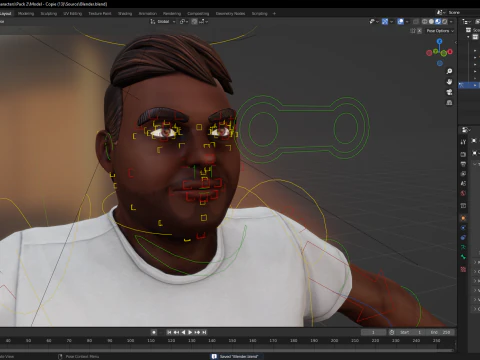The height and width of the screenshot is (360, 480).
Task: Jump to the next keyframe
Action: [x=197, y=332]
